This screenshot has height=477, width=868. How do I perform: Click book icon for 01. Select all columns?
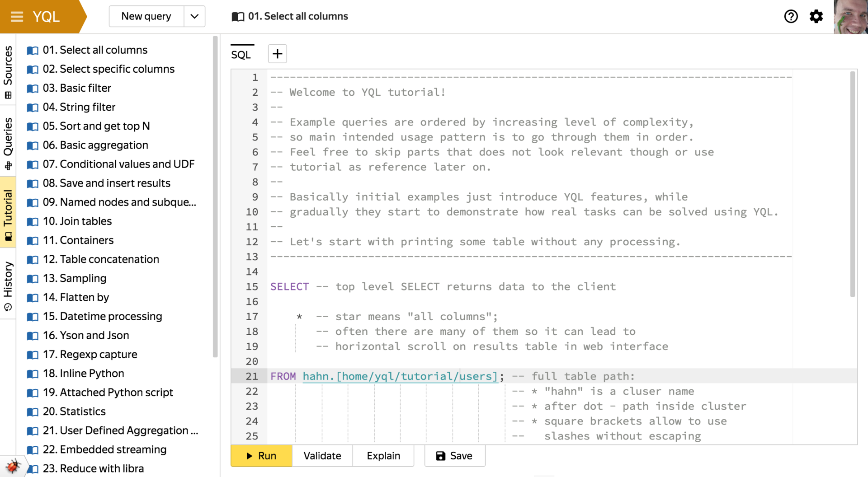point(33,50)
